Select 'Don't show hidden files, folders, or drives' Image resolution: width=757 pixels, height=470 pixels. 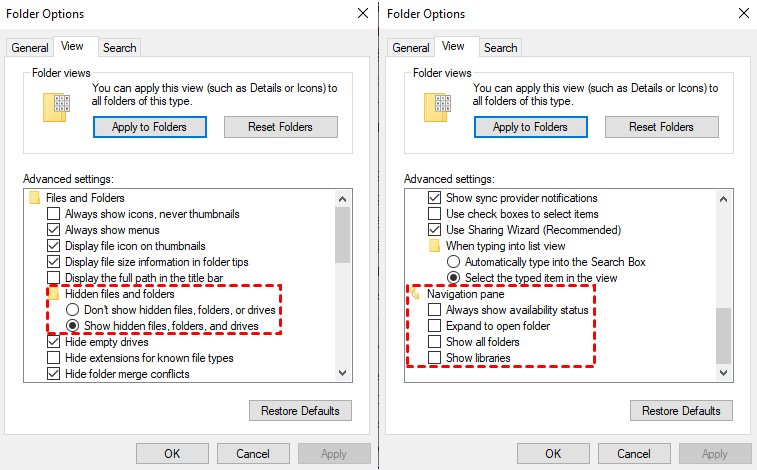(x=72, y=310)
